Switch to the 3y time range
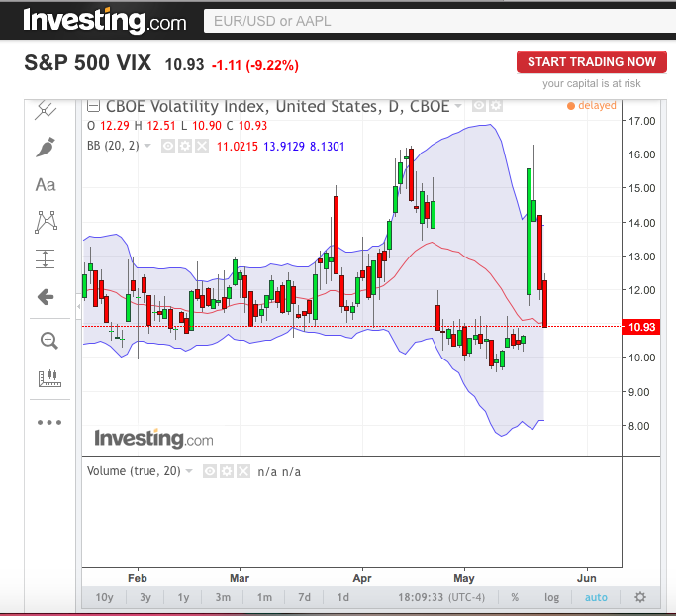The width and height of the screenshot is (676, 616). [x=145, y=597]
